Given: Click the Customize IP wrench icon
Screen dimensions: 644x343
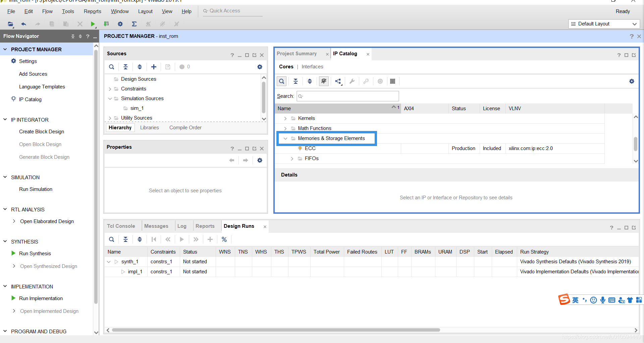Looking at the screenshot, I should coord(352,81).
